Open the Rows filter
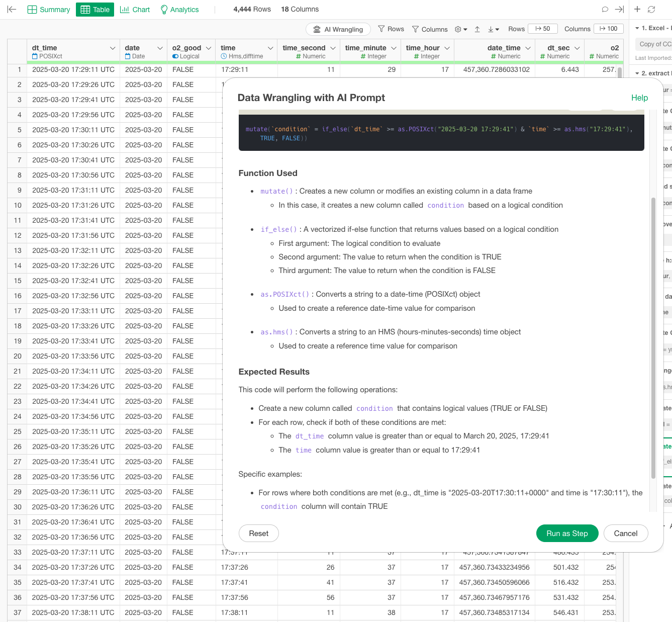This screenshot has width=672, height=622. click(x=391, y=29)
